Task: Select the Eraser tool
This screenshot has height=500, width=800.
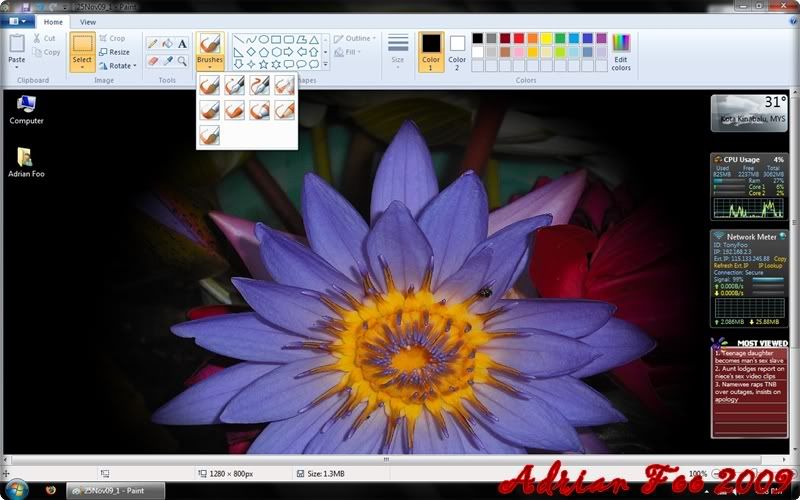Action: coord(153,61)
